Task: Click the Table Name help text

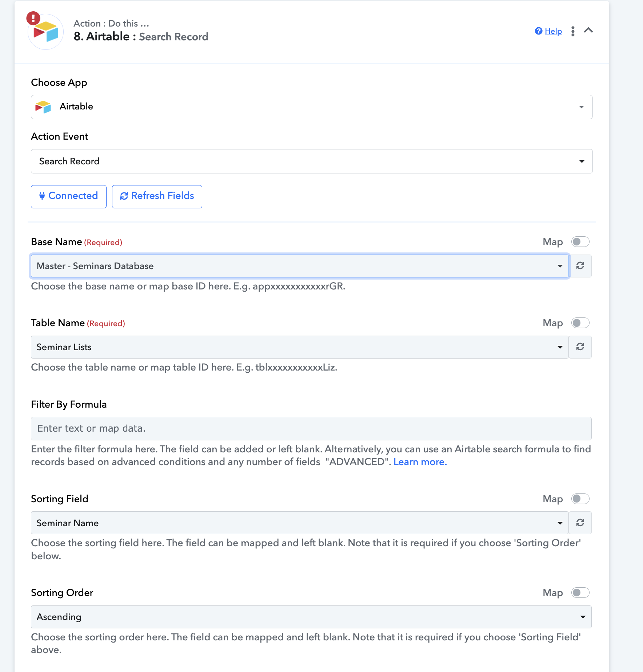Action: pos(184,367)
